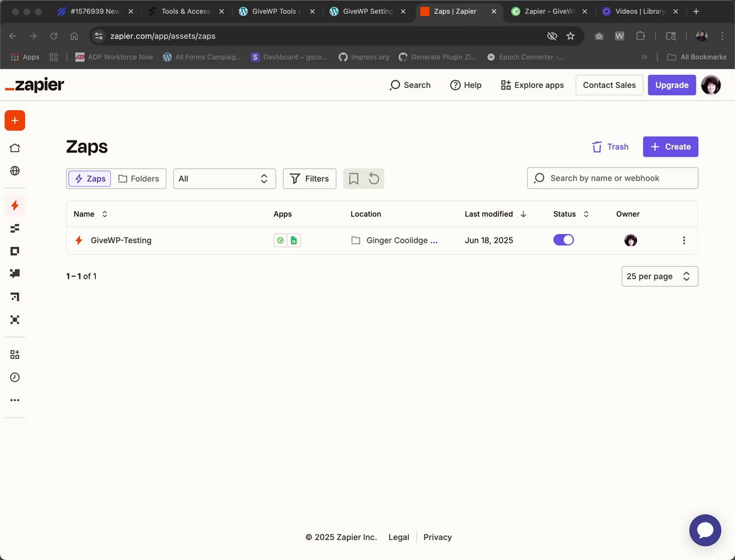Open the More three-dots sidebar item
This screenshot has width=735, height=560.
click(15, 400)
